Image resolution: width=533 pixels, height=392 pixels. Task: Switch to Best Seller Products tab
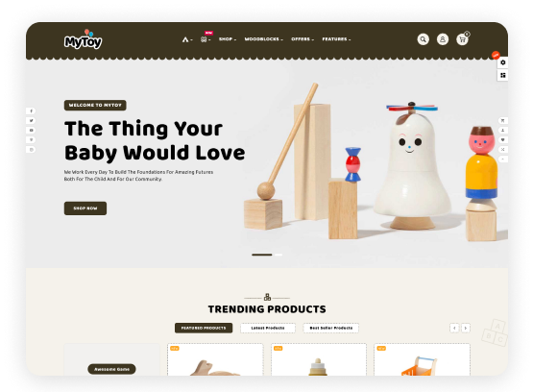[330, 328]
